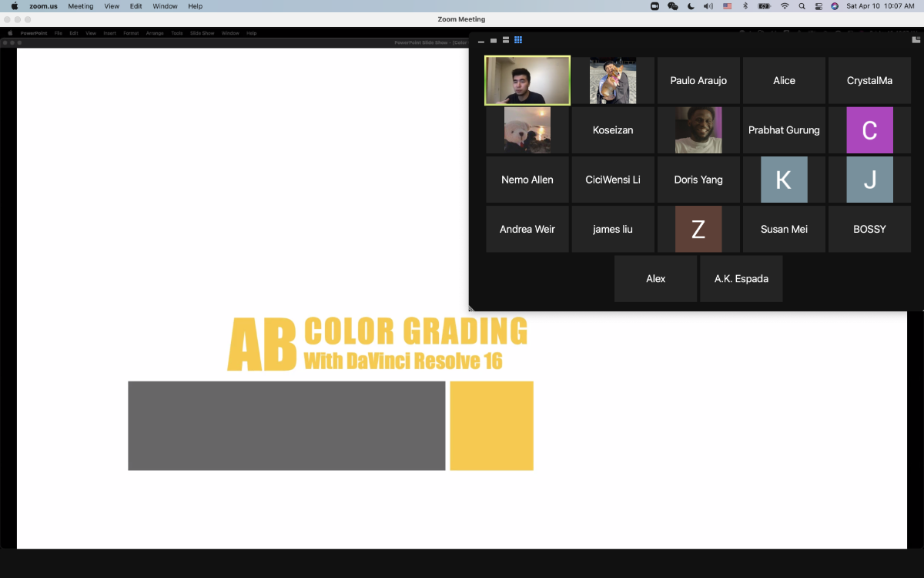Image resolution: width=924 pixels, height=578 pixels.
Task: Click Arrange in shared PowerPoint menu bar
Action: click(x=155, y=33)
